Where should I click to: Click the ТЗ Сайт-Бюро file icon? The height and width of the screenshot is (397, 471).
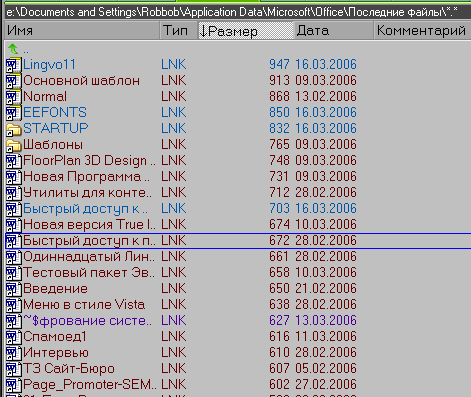click(13, 369)
